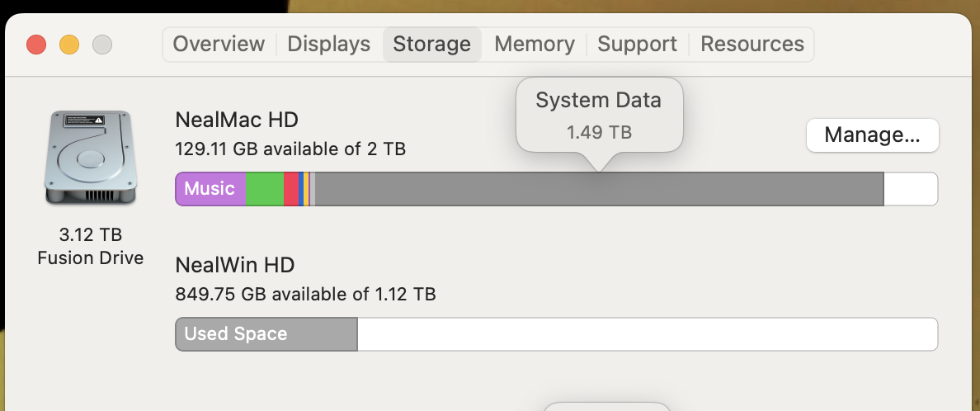Click the Manage... storage button
The image size is (980, 411).
(872, 135)
